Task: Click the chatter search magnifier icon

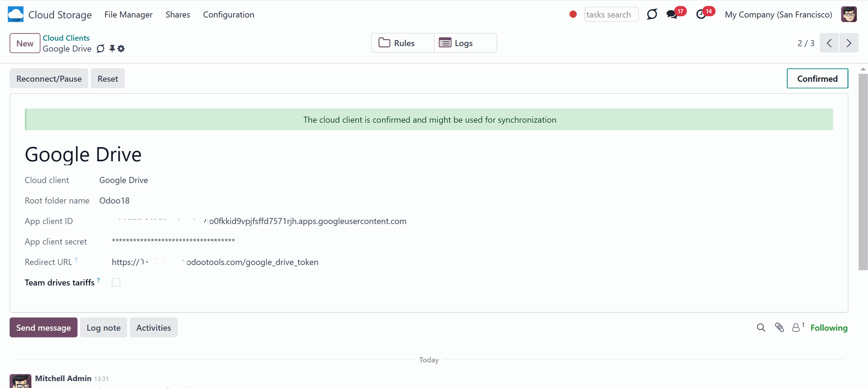Action: point(761,327)
